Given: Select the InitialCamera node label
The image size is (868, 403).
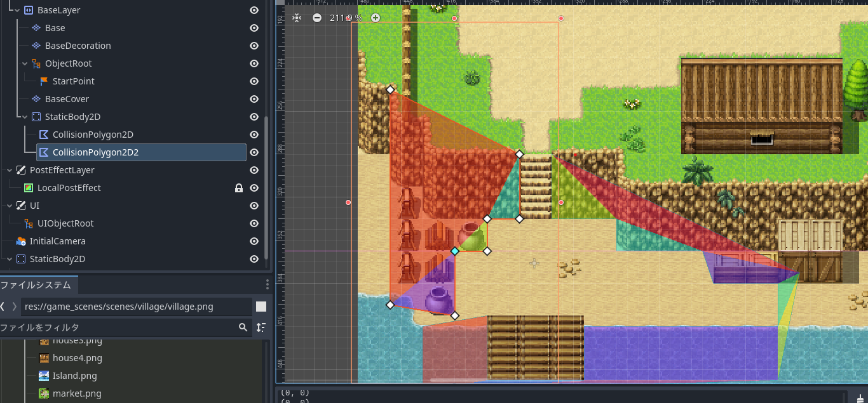Looking at the screenshot, I should (x=58, y=241).
